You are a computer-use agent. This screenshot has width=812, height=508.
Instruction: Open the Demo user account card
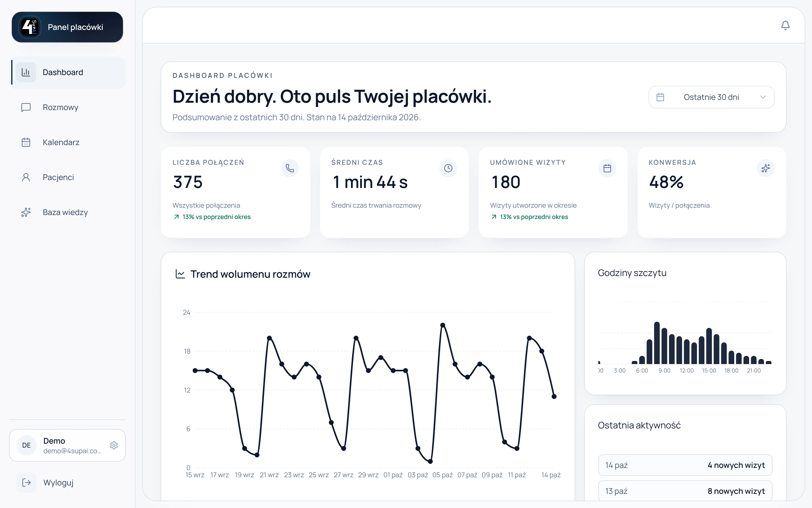pyautogui.click(x=67, y=445)
